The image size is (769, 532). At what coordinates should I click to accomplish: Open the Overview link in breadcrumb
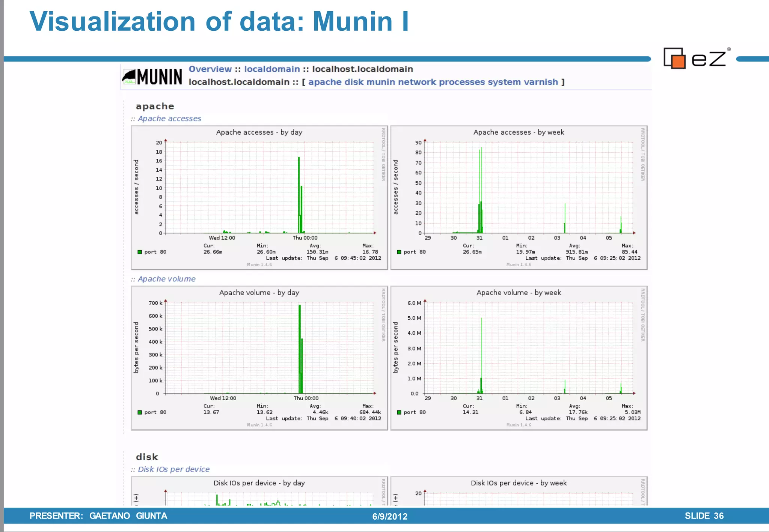click(x=210, y=69)
